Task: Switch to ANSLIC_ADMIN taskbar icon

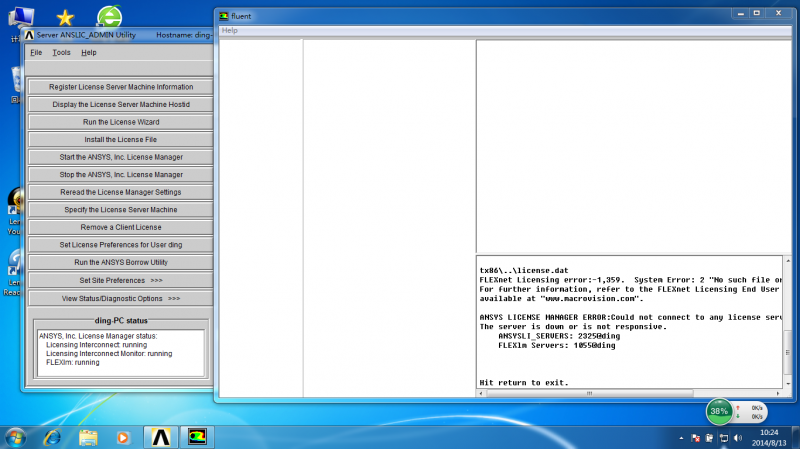Action: [161, 437]
